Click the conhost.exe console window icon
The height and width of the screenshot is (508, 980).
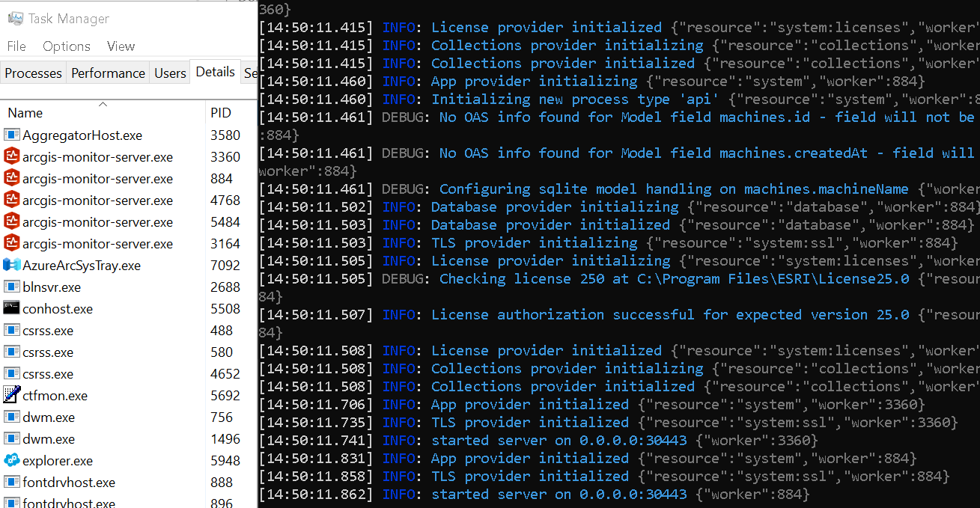[x=13, y=308]
